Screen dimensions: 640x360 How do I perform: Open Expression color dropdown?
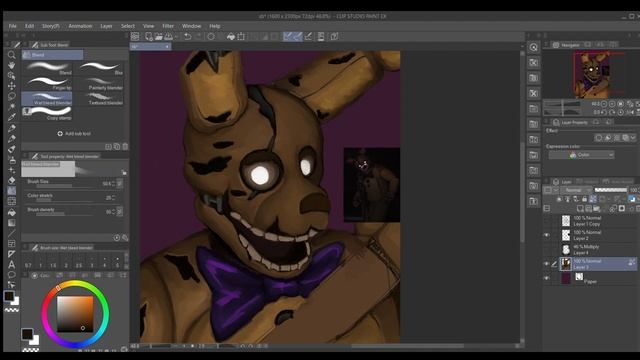[581, 155]
